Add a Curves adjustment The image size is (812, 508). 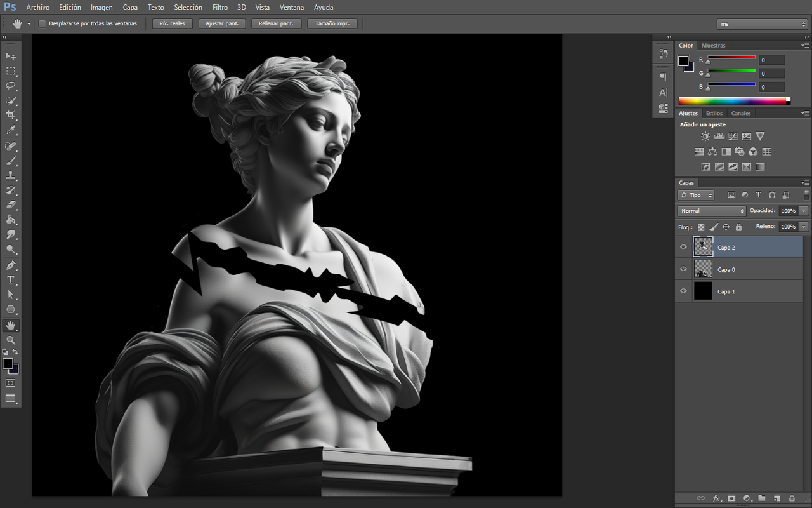733,137
